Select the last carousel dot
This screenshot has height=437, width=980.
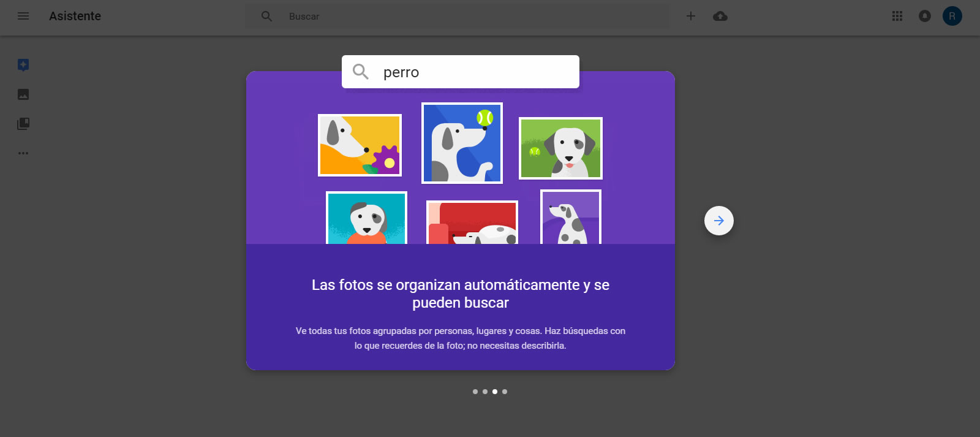click(x=505, y=392)
